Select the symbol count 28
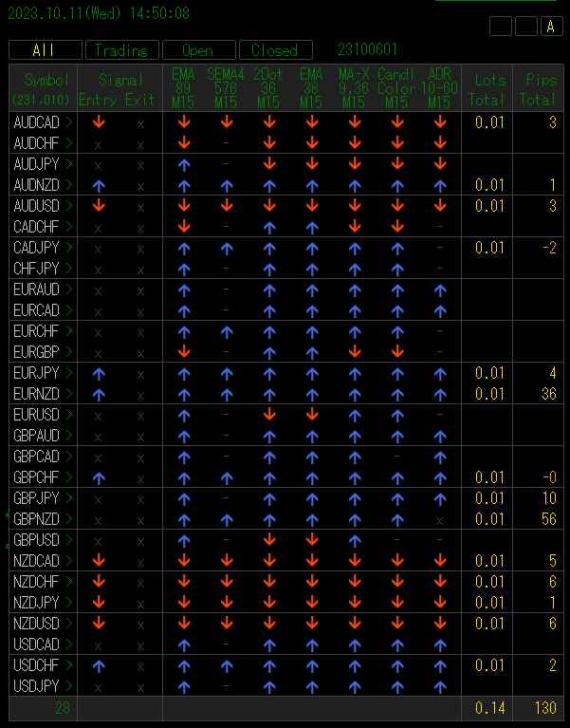The width and height of the screenshot is (570, 728). point(63,708)
